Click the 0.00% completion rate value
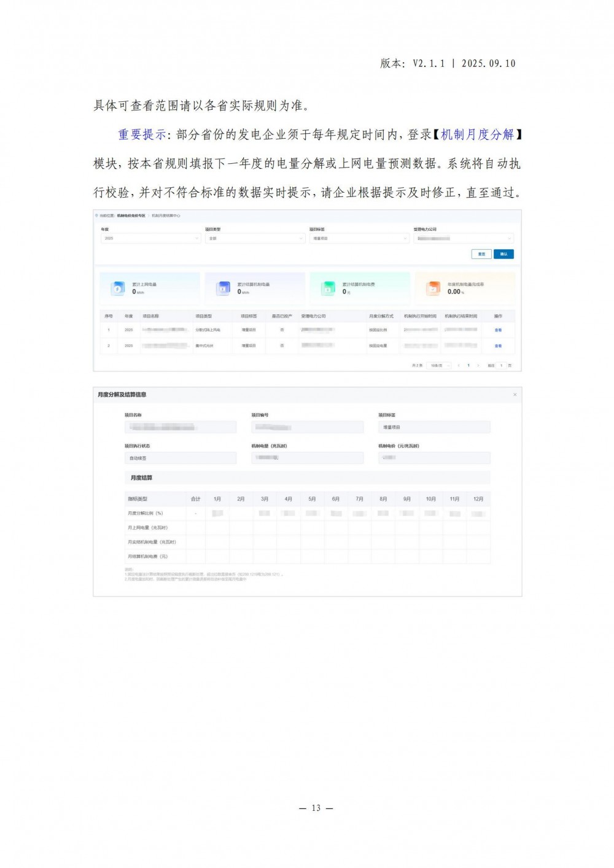 pyautogui.click(x=456, y=292)
